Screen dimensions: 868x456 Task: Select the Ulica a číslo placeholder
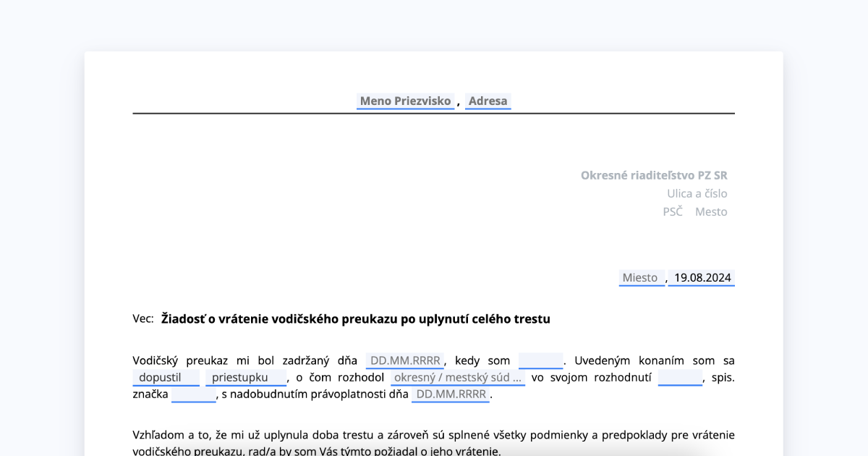[697, 193]
